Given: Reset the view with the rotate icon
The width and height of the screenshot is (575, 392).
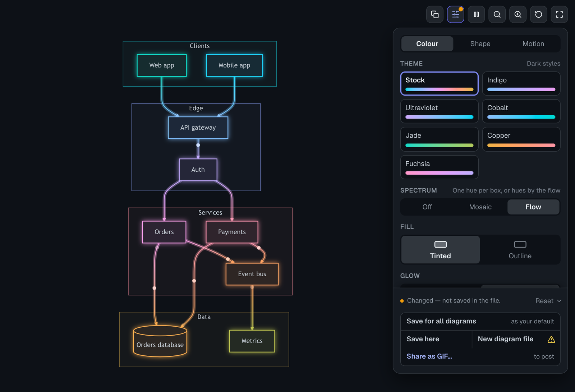Looking at the screenshot, I should coord(539,14).
